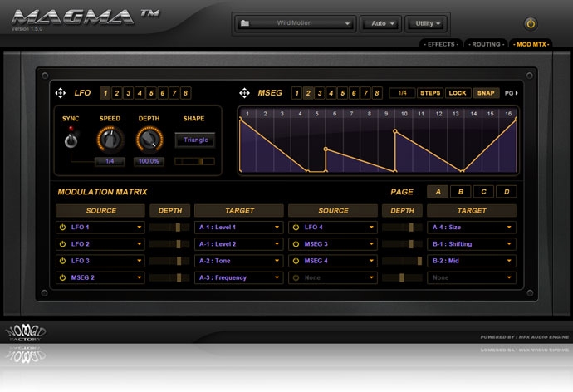Image resolution: width=573 pixels, height=392 pixels.
Task: Select LFO number 2
Action: pos(116,93)
